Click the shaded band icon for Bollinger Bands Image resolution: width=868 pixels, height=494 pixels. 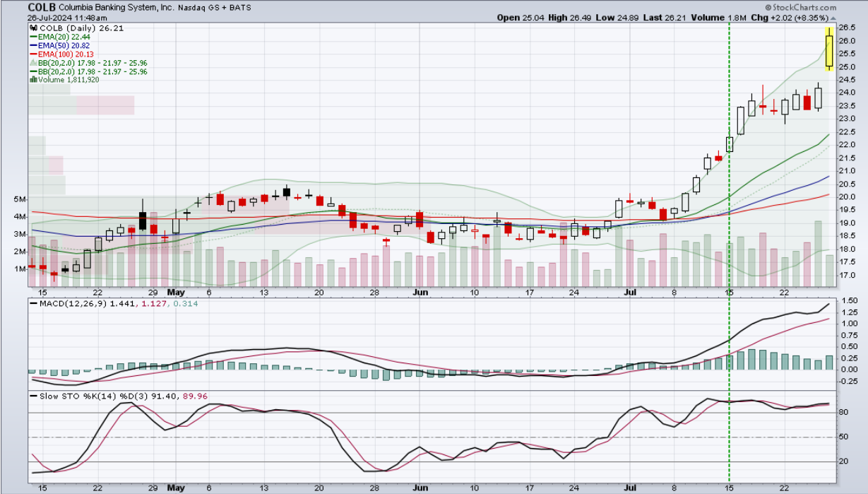pos(32,64)
